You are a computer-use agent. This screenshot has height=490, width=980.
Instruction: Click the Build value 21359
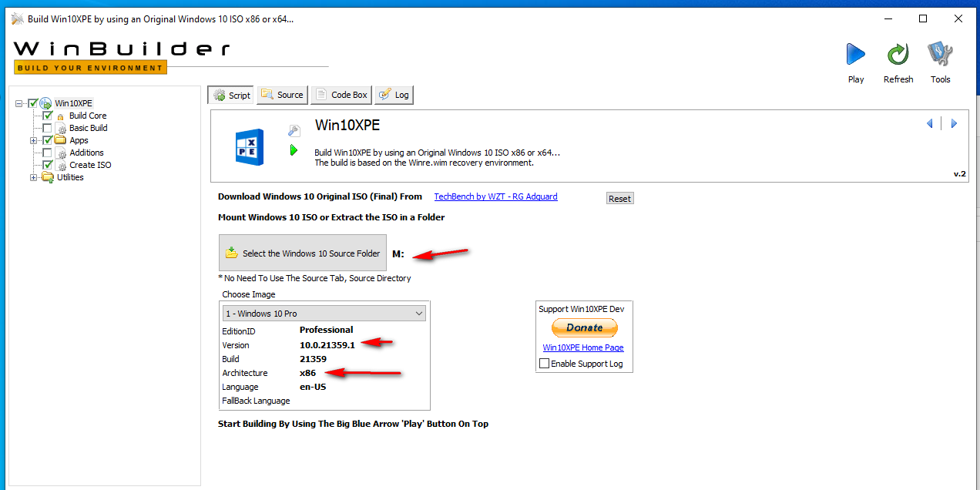313,359
